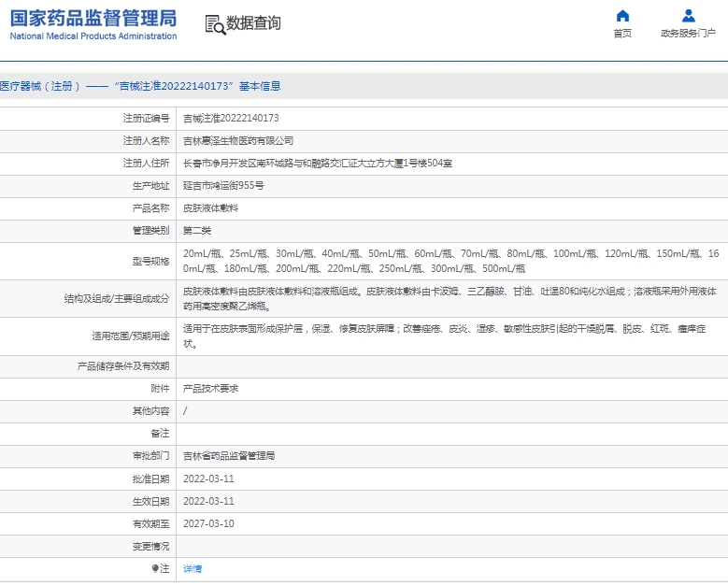This screenshot has height=586, width=728.
Task: Click expiry date 2027-03-10
Action: tap(208, 523)
